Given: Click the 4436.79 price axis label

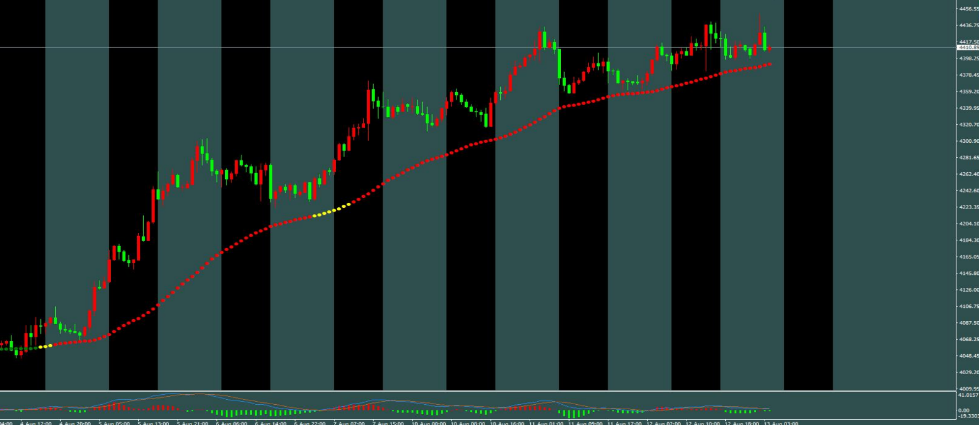Looking at the screenshot, I should (x=969, y=25).
